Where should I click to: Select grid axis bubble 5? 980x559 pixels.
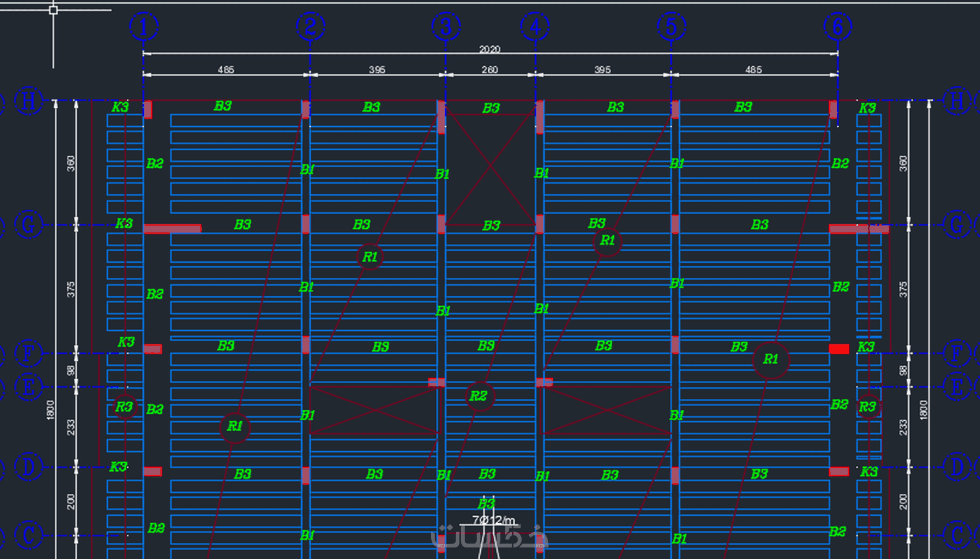tap(672, 27)
